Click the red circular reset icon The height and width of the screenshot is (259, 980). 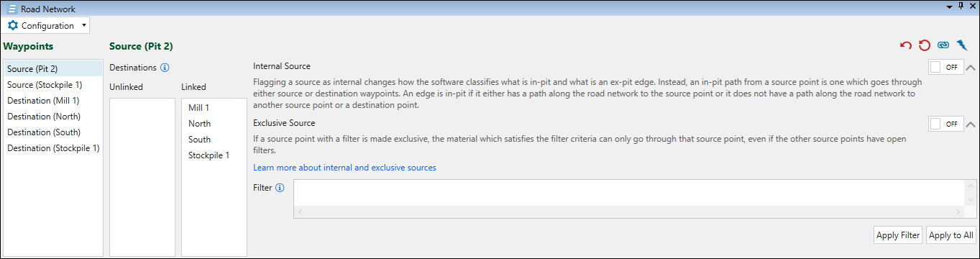925,45
